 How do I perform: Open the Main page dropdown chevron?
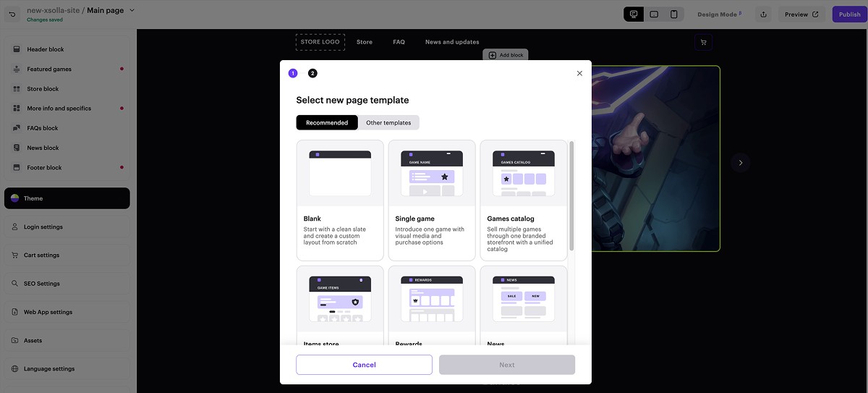click(132, 10)
